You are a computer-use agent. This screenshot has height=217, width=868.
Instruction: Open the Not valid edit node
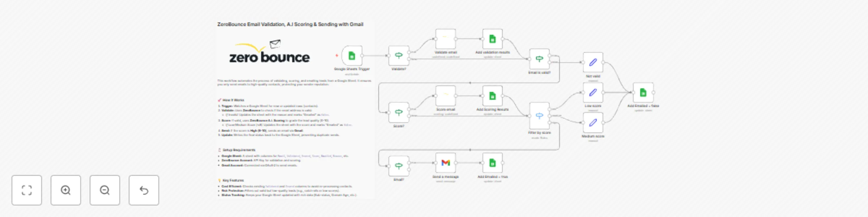[593, 63]
